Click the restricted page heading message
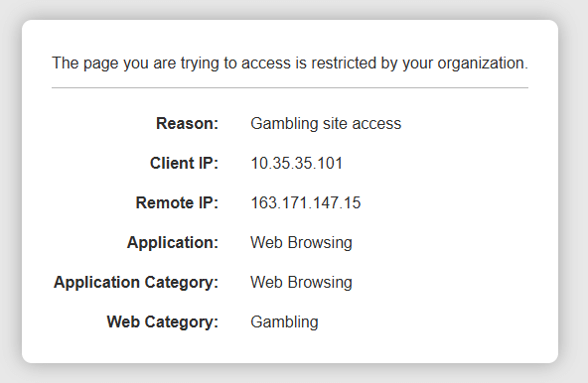 290,64
